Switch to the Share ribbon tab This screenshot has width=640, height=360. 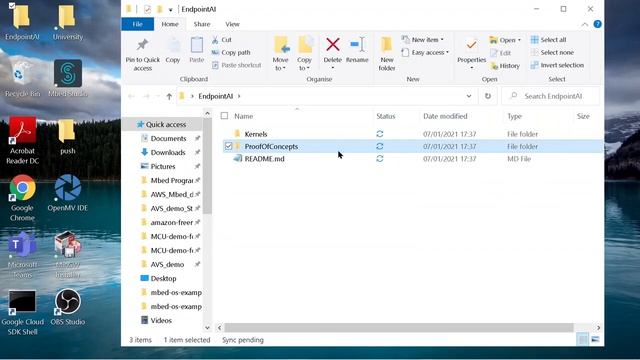(202, 24)
